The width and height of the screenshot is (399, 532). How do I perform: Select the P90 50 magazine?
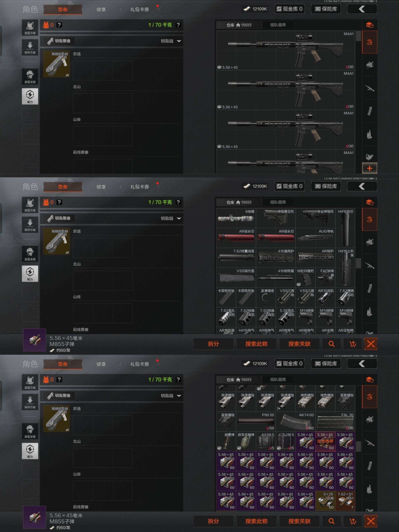click(x=256, y=421)
